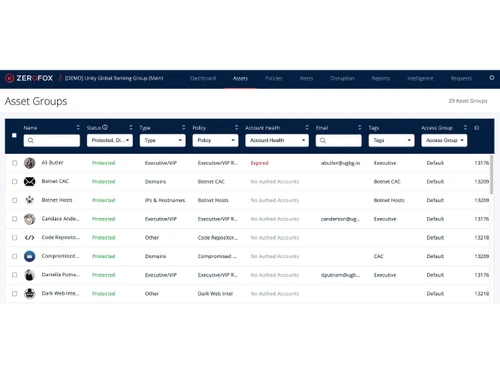Click the Name search input field
Image resolution: width=500 pixels, height=375 pixels.
52,140
